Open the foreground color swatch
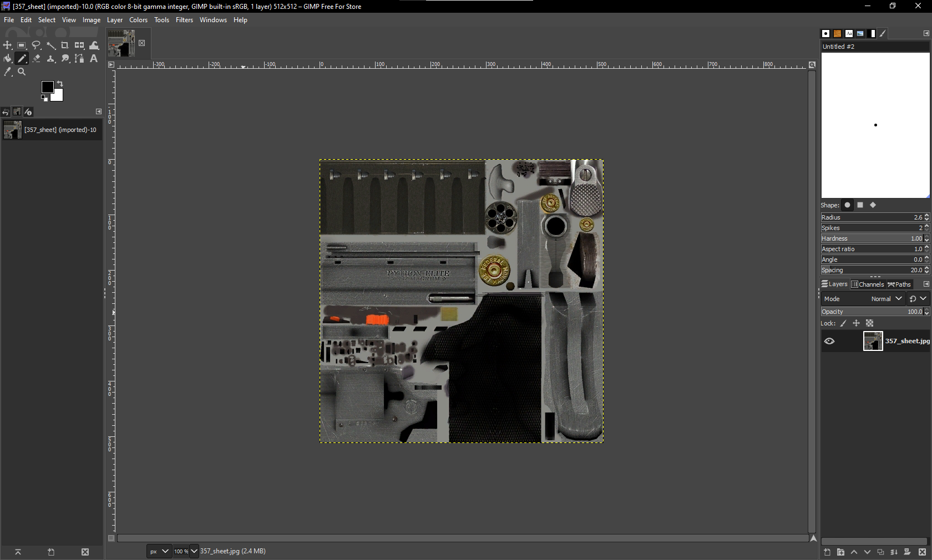Viewport: 932px width, 560px height. tap(48, 87)
